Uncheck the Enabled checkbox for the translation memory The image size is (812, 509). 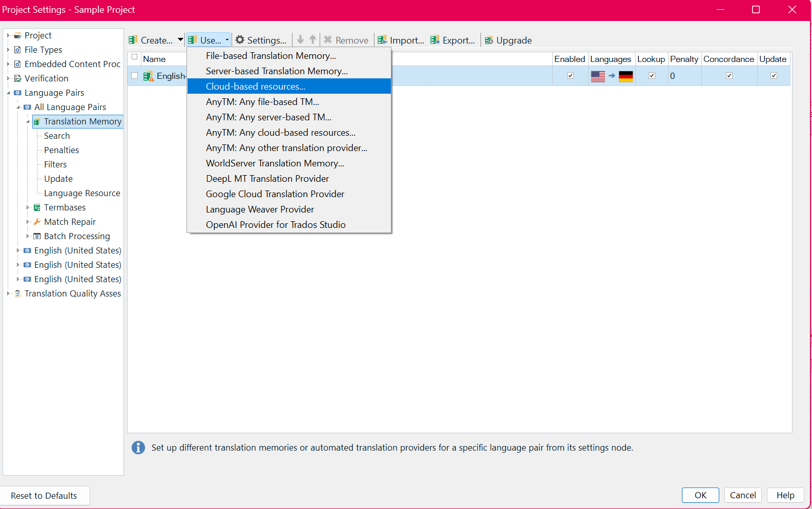coord(570,76)
